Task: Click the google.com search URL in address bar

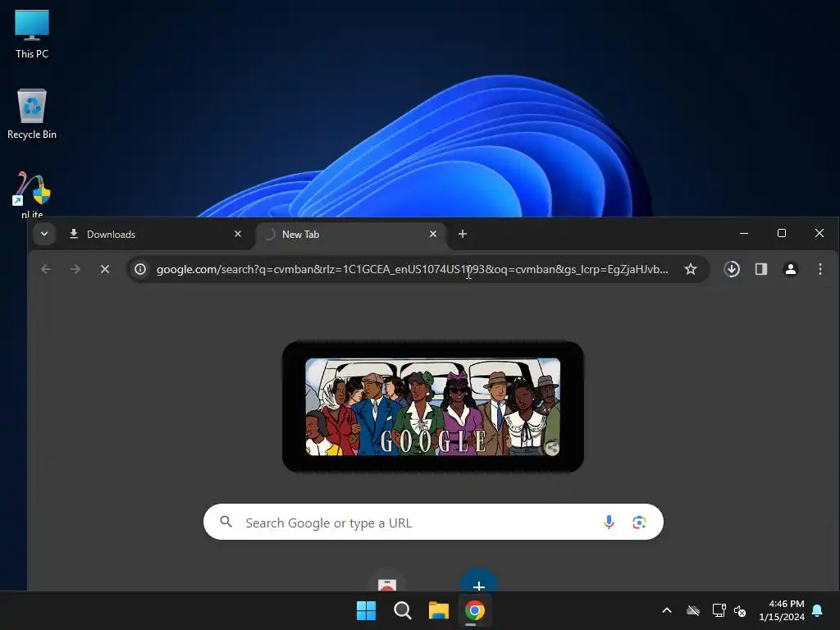Action: [x=412, y=269]
